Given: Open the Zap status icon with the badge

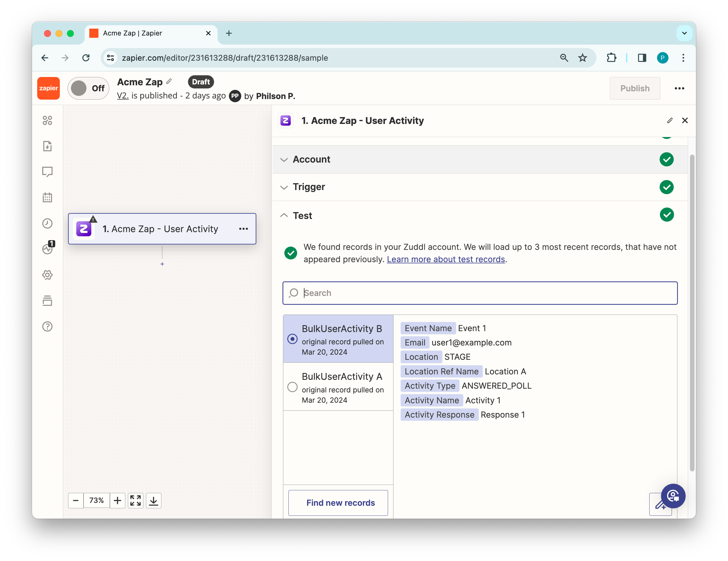Looking at the screenshot, I should [x=48, y=249].
